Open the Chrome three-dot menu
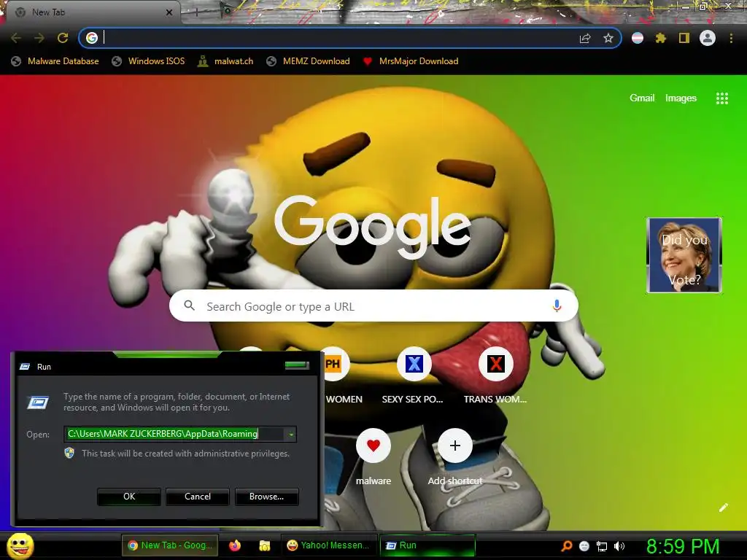 (731, 38)
